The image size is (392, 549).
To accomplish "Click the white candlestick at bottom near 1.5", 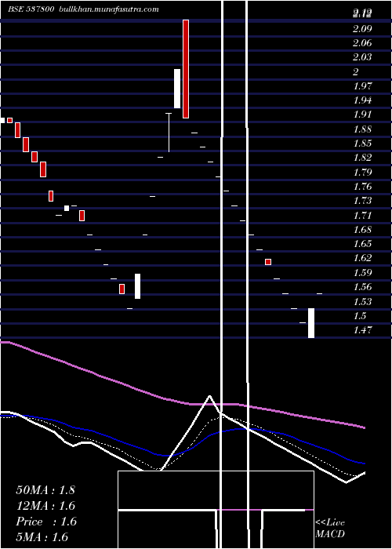I will pyautogui.click(x=311, y=323).
